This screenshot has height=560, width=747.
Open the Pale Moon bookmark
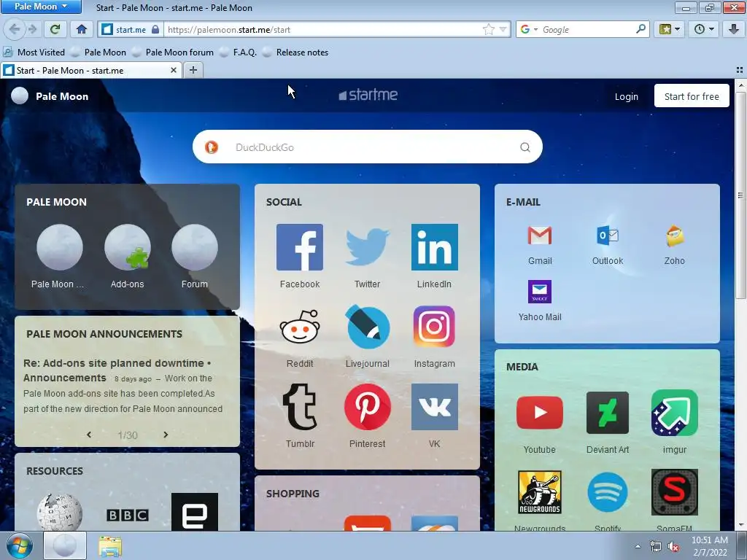(x=98, y=52)
